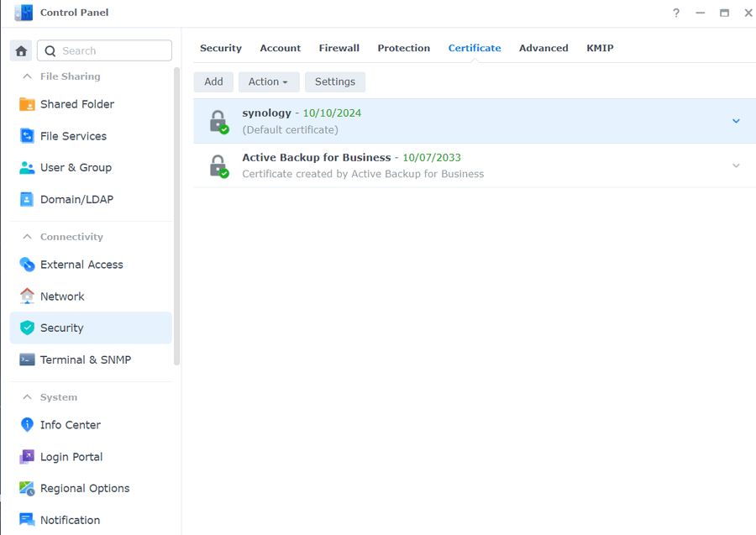
Task: Switch to the KMIP tab
Action: (x=600, y=48)
